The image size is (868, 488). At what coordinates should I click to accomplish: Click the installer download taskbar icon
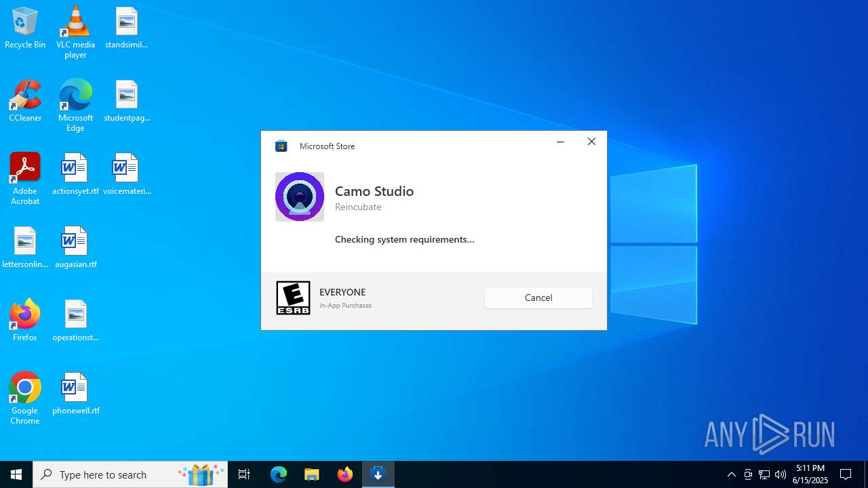pyautogui.click(x=378, y=474)
